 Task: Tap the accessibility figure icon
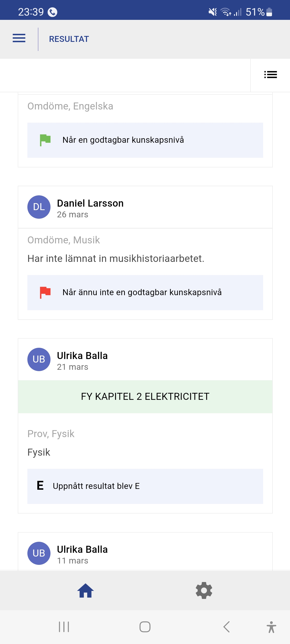271,627
